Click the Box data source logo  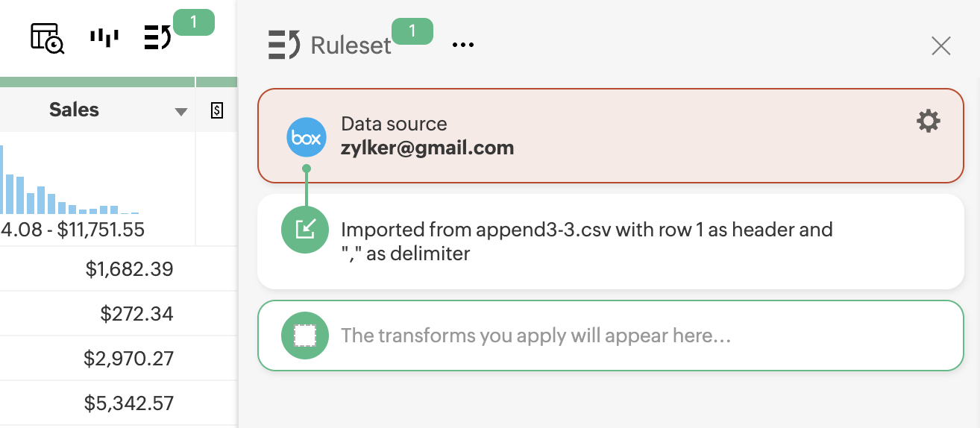(307, 138)
